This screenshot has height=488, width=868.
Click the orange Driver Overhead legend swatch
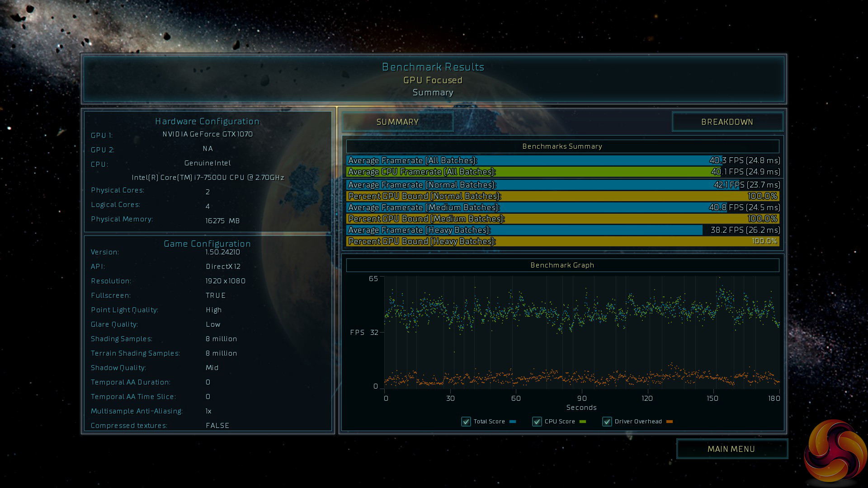pos(670,422)
